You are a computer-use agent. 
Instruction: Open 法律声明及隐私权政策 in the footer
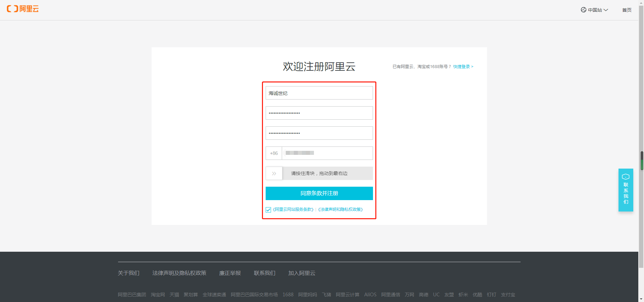pos(179,273)
